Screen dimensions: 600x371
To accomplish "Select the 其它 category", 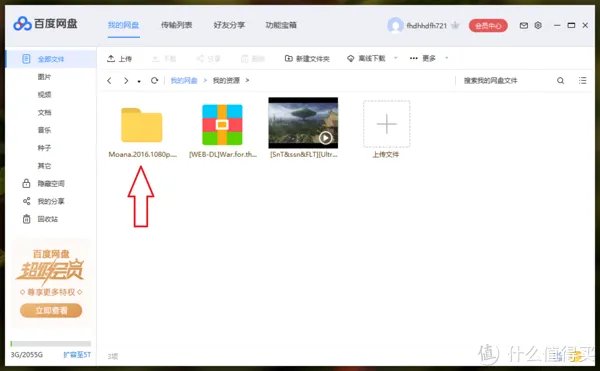I will click(44, 166).
